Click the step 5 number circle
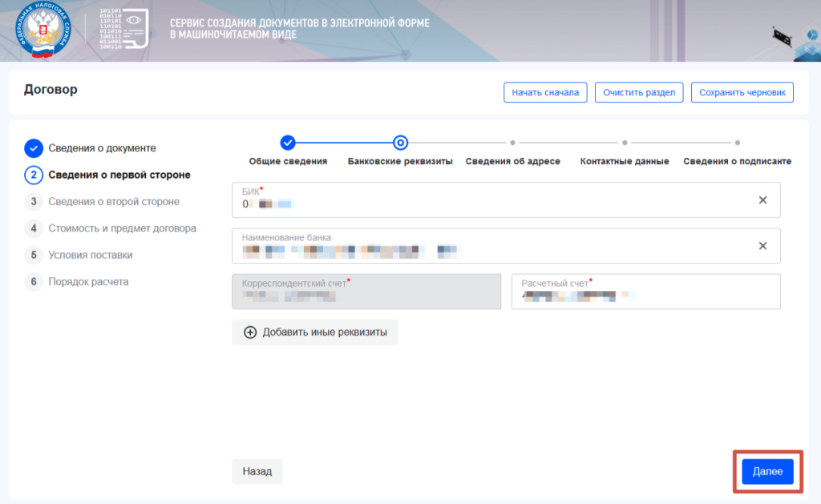 (34, 255)
